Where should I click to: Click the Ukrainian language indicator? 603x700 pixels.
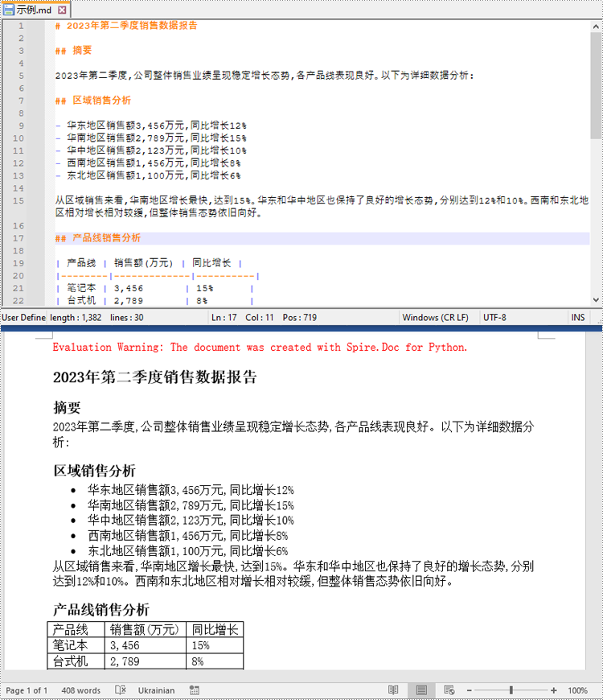pyautogui.click(x=156, y=690)
